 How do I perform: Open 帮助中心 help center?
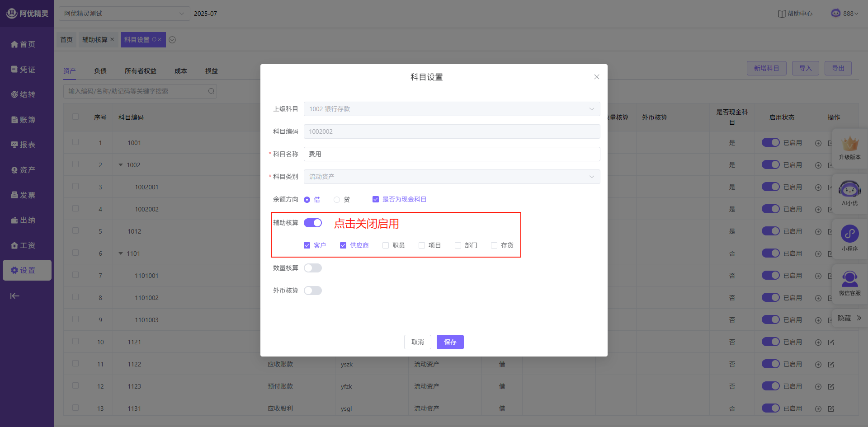[795, 14]
